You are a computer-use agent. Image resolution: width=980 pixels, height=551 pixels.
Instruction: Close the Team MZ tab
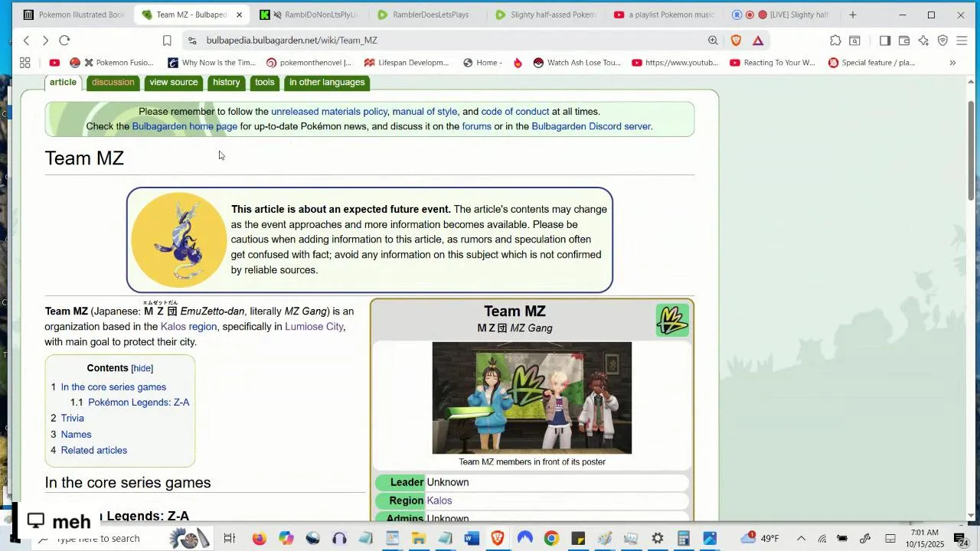tap(239, 15)
